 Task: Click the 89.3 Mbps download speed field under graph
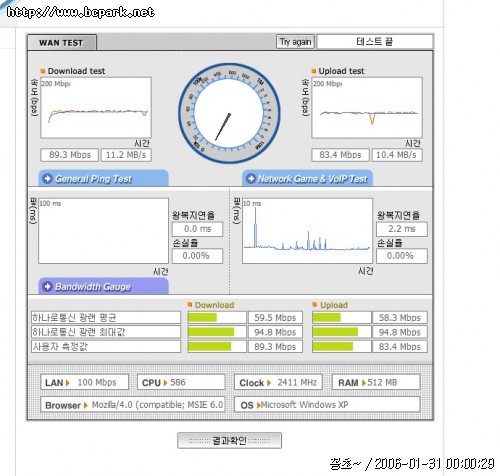tap(69, 155)
